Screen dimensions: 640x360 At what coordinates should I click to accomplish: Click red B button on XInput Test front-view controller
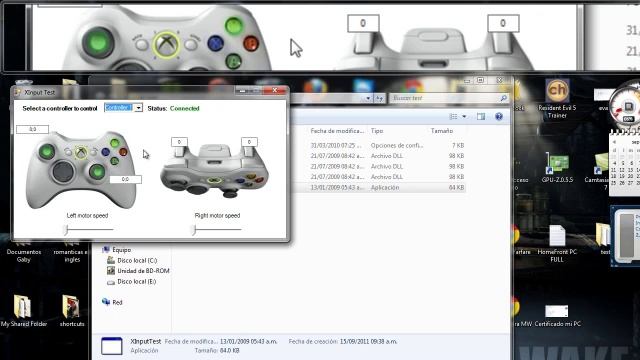[x=123, y=152]
